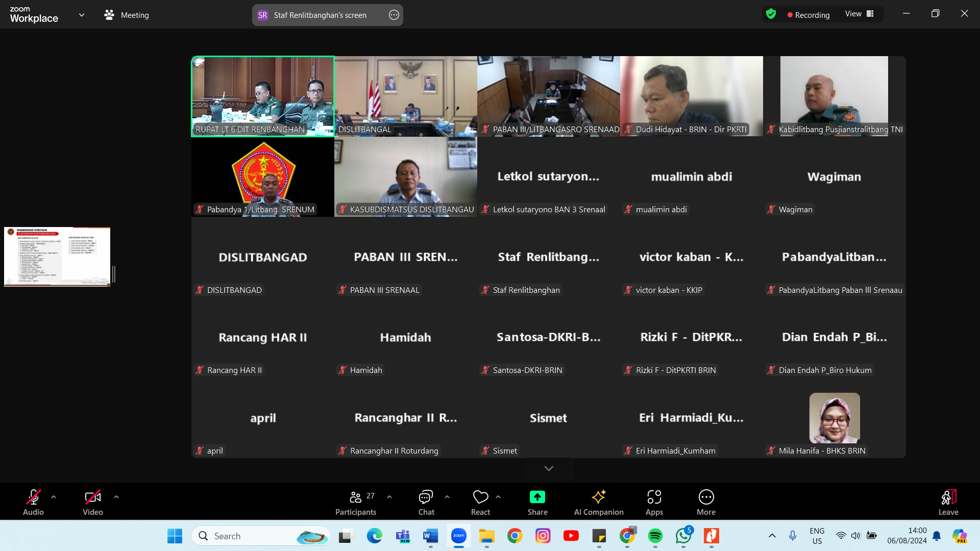
Task: Click the taskbar Search box
Action: click(261, 536)
